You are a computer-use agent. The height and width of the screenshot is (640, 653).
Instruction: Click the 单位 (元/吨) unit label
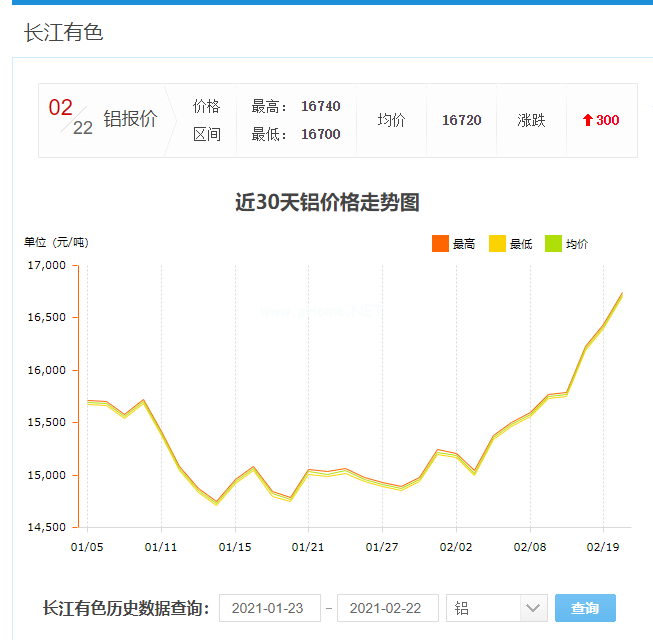click(56, 242)
